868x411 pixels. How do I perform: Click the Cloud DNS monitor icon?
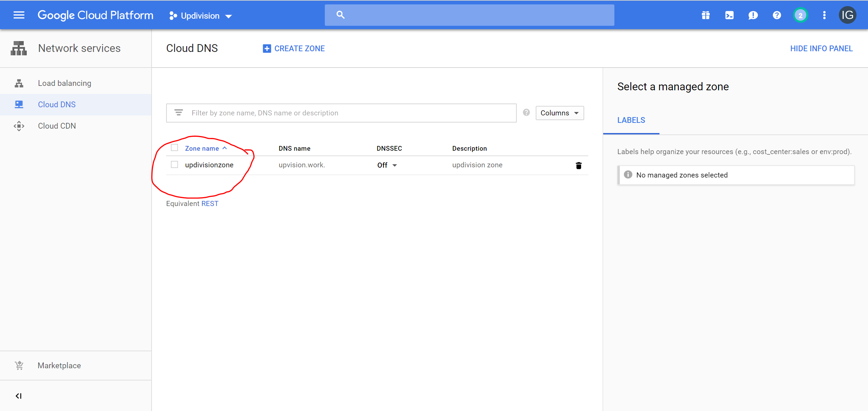click(x=19, y=105)
